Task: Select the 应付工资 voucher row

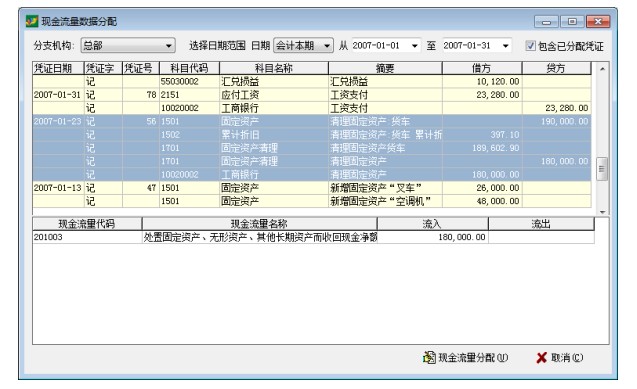Action: pyautogui.click(x=312, y=95)
